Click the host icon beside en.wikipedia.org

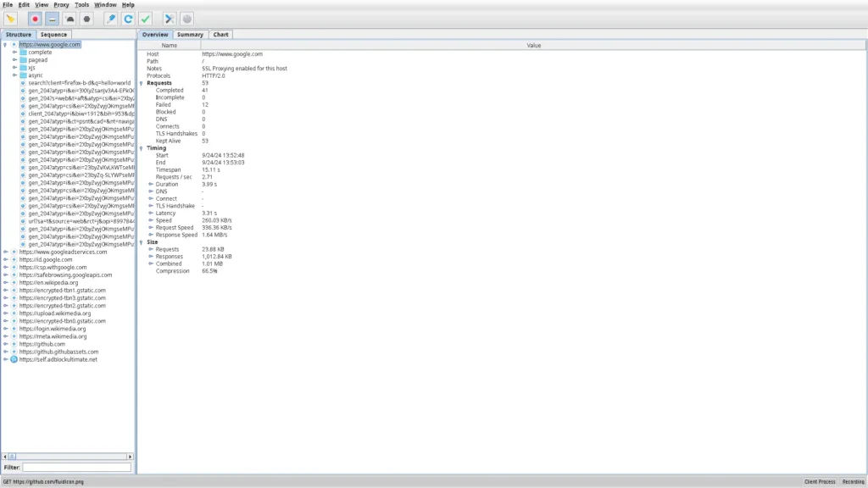14,283
